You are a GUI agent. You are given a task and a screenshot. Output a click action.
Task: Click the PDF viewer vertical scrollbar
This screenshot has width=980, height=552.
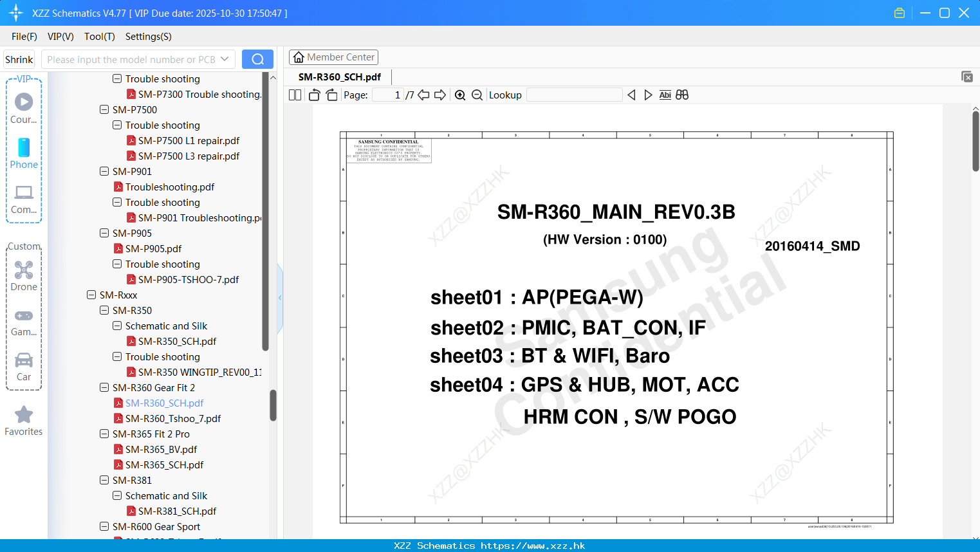pyautogui.click(x=975, y=141)
